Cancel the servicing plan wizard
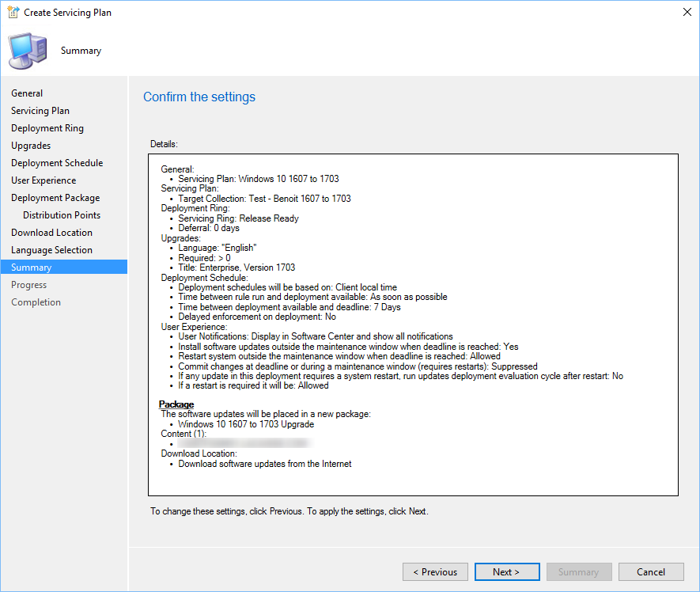Image resolution: width=700 pixels, height=592 pixels. point(651,572)
